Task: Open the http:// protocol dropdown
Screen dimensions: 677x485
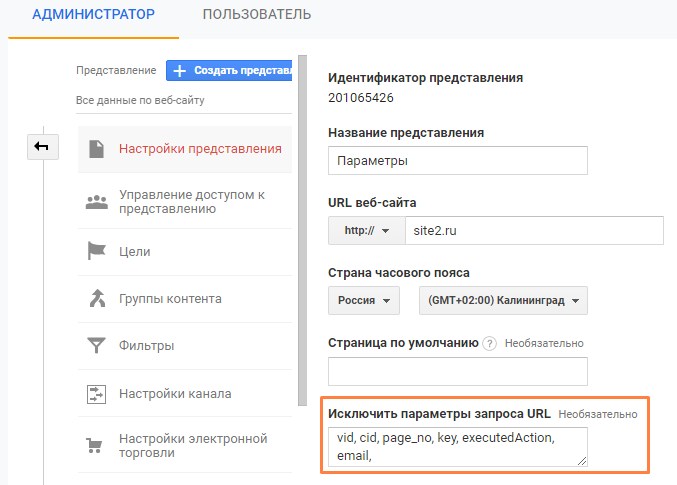Action: [x=367, y=231]
